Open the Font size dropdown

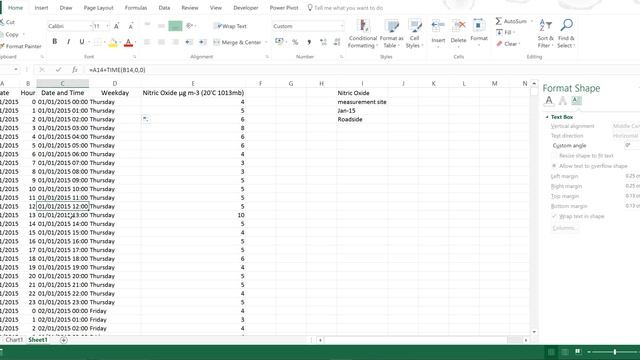[108, 26]
